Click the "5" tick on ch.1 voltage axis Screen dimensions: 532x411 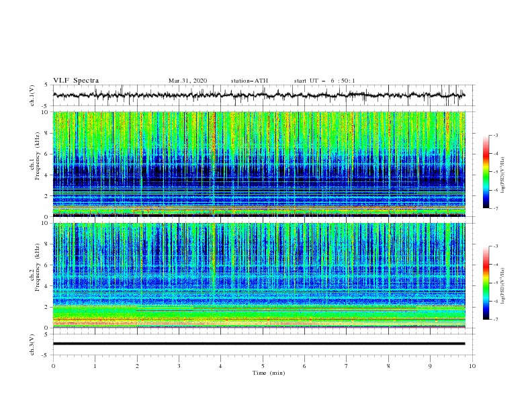pos(48,85)
